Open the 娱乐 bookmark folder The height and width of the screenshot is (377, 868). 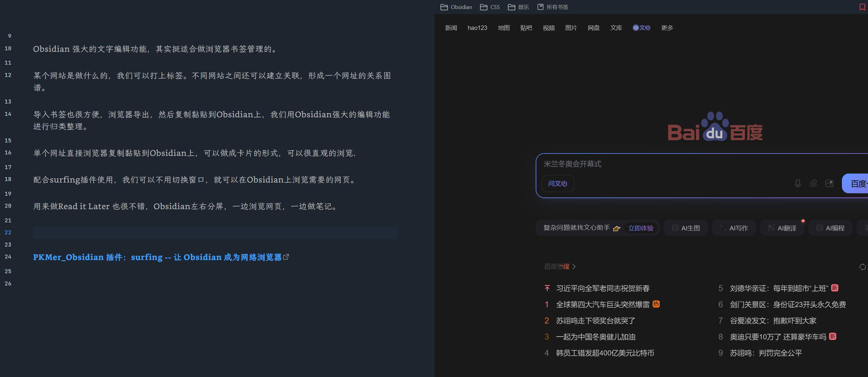tap(518, 7)
